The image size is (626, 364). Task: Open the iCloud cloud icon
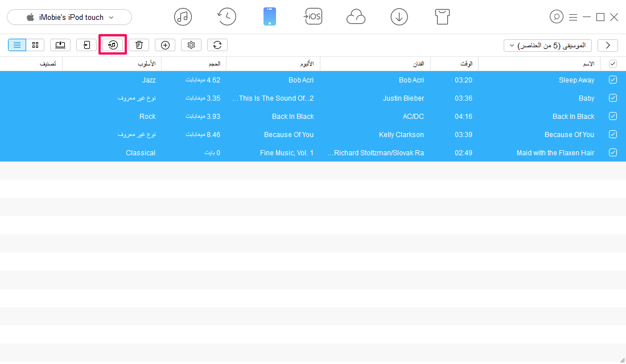(356, 17)
